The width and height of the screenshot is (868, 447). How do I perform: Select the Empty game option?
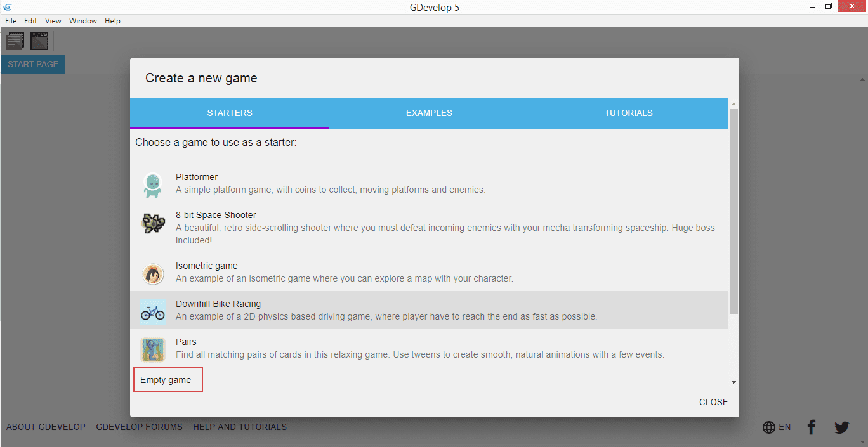(x=166, y=380)
